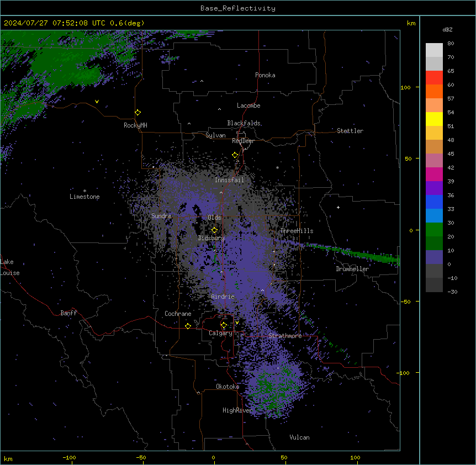Click the Cochrane city label
Screen dimensions: 476x465
tap(178, 314)
